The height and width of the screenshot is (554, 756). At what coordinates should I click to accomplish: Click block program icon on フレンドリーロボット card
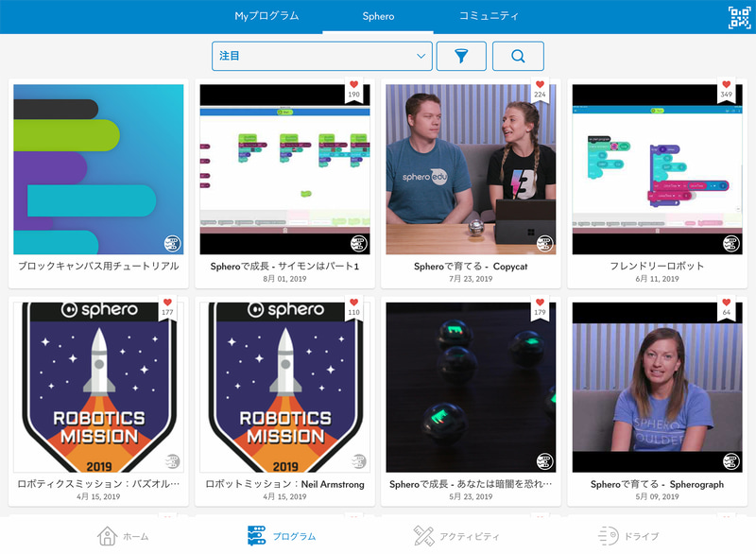click(731, 244)
